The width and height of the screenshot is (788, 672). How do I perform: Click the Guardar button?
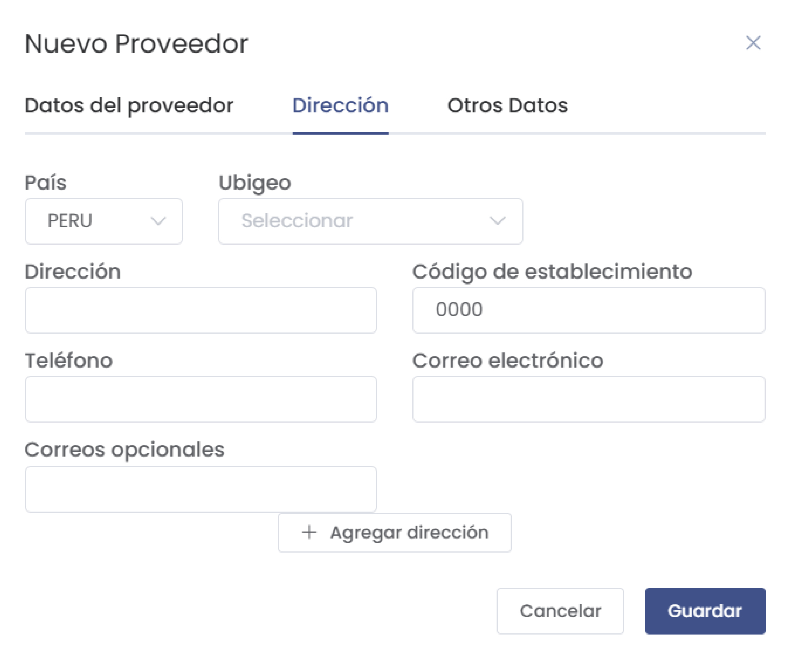tap(705, 611)
